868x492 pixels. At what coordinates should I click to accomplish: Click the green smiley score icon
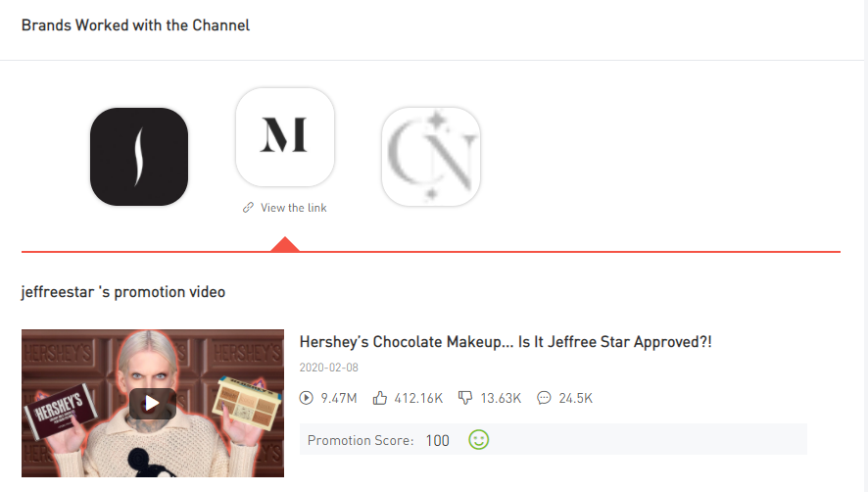point(479,440)
